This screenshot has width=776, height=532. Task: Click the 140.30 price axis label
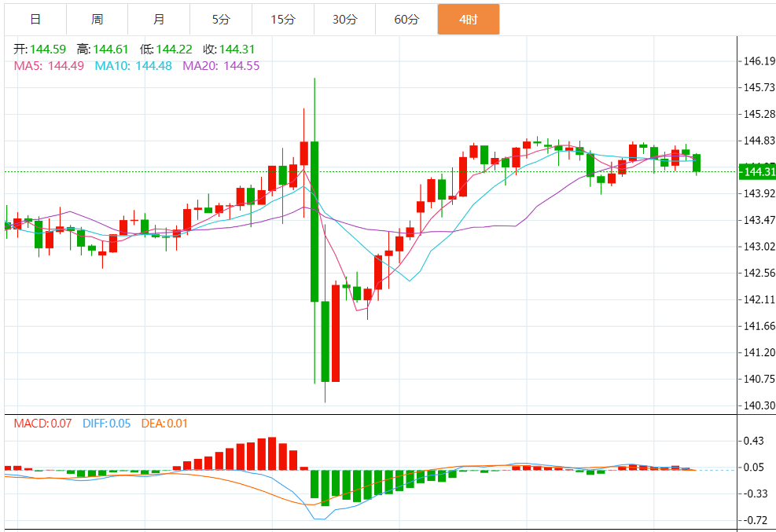[x=759, y=405]
